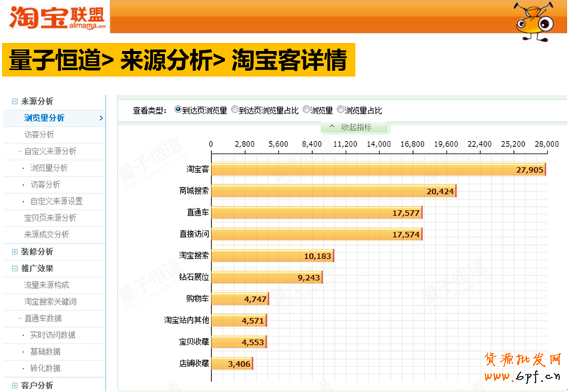Click the 钻石展位 chart row label
Image resolution: width=568 pixels, height=392 pixels.
(x=194, y=277)
